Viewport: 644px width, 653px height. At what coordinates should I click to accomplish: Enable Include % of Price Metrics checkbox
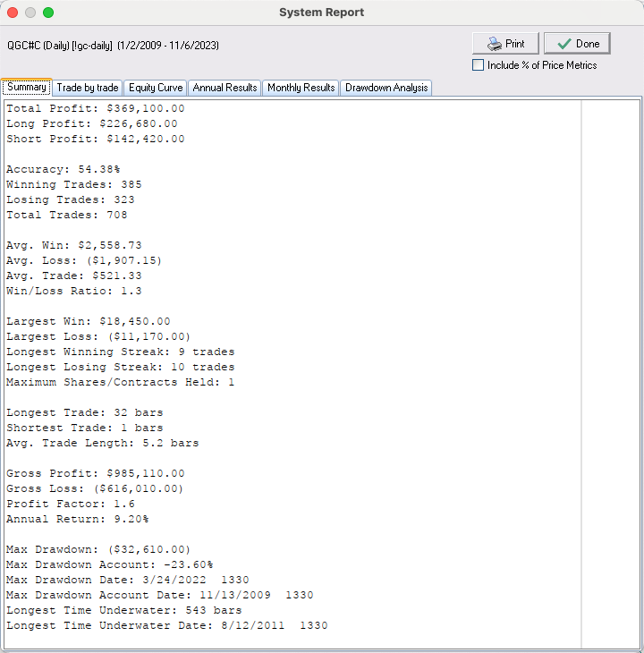pos(478,65)
